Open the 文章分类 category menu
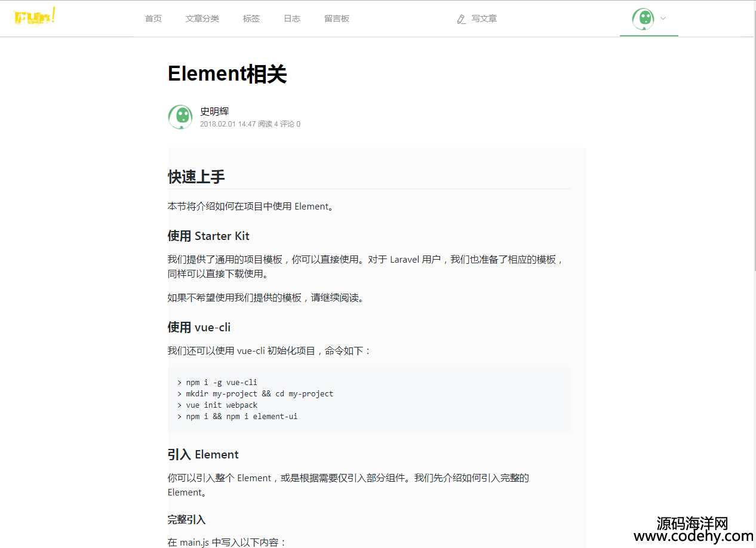 pyautogui.click(x=202, y=19)
